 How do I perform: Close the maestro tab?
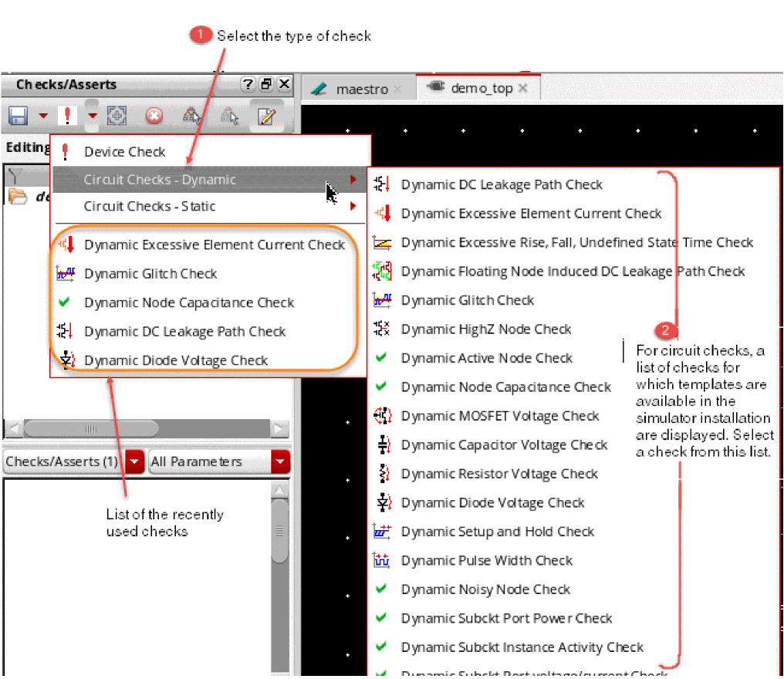(397, 89)
